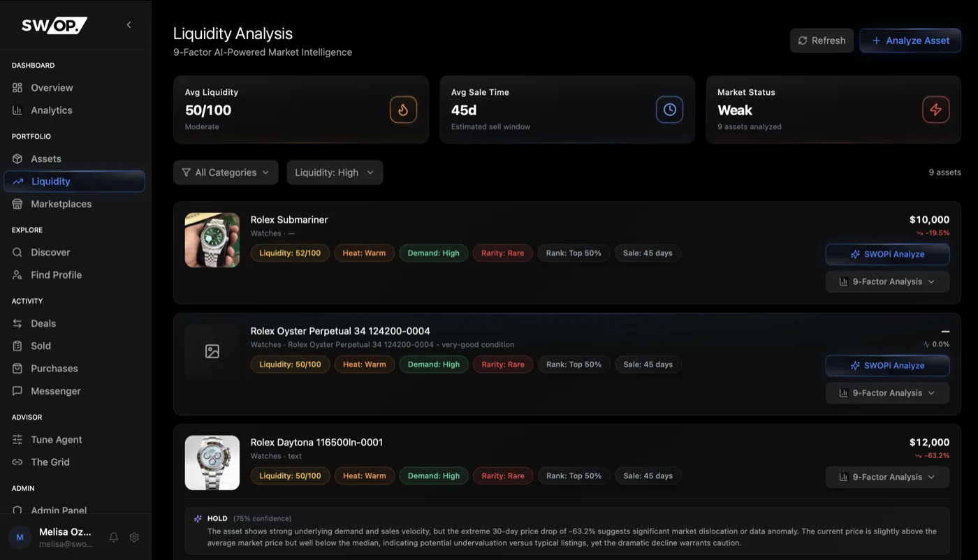Click the lightning icon on Market Status
The width and height of the screenshot is (978, 560).
[x=936, y=110]
